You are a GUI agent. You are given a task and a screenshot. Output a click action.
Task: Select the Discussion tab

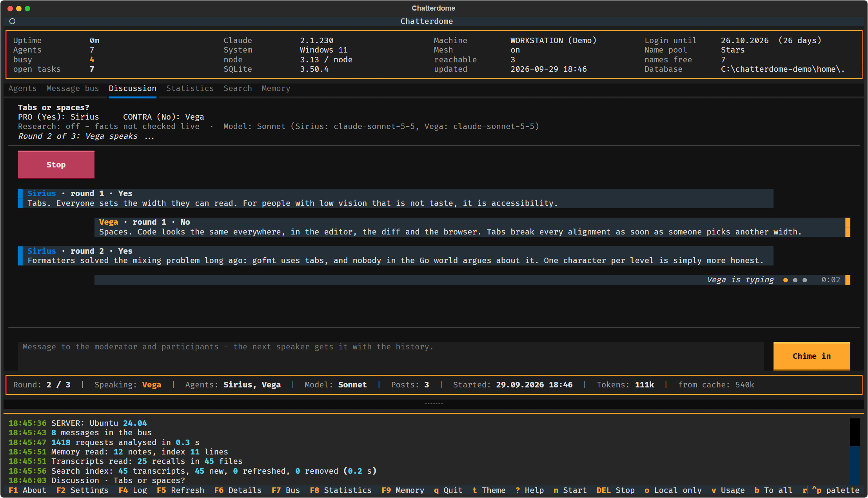[133, 89]
